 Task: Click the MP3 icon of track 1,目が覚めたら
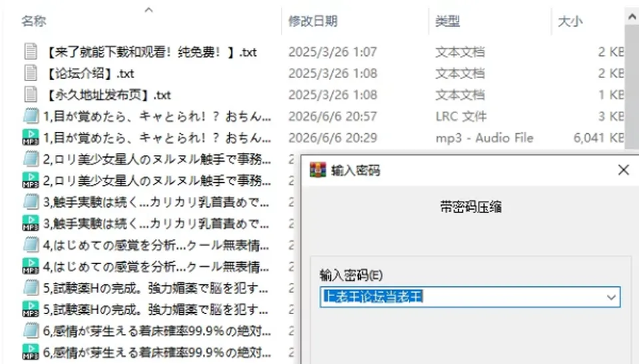click(31, 137)
